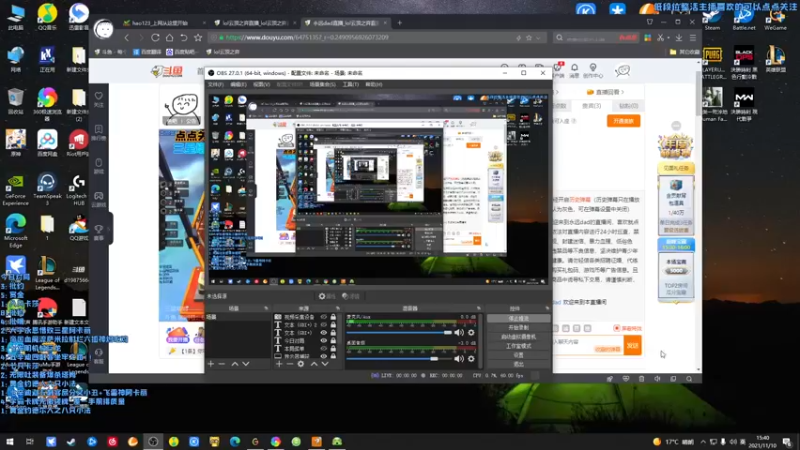Toggle visibility of 显示器捕获 source
Image resolution: width=800 pixels, height=450 pixels.
click(323, 356)
